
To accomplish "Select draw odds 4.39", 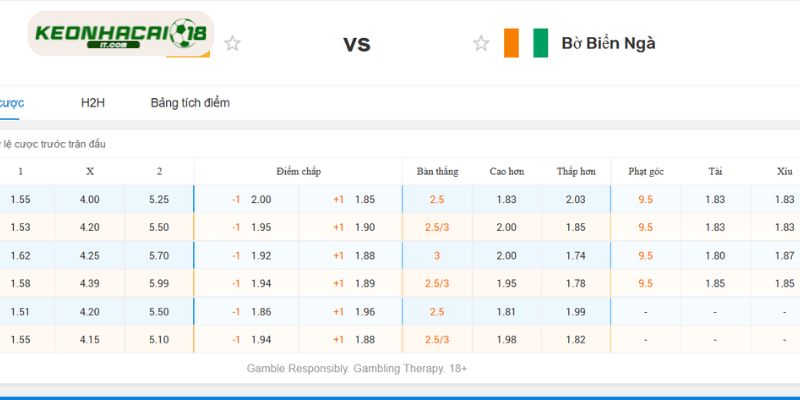I will tap(90, 284).
